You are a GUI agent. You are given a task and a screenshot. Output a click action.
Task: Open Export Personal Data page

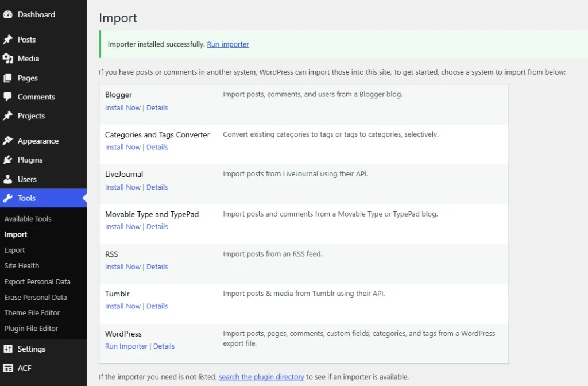point(37,281)
